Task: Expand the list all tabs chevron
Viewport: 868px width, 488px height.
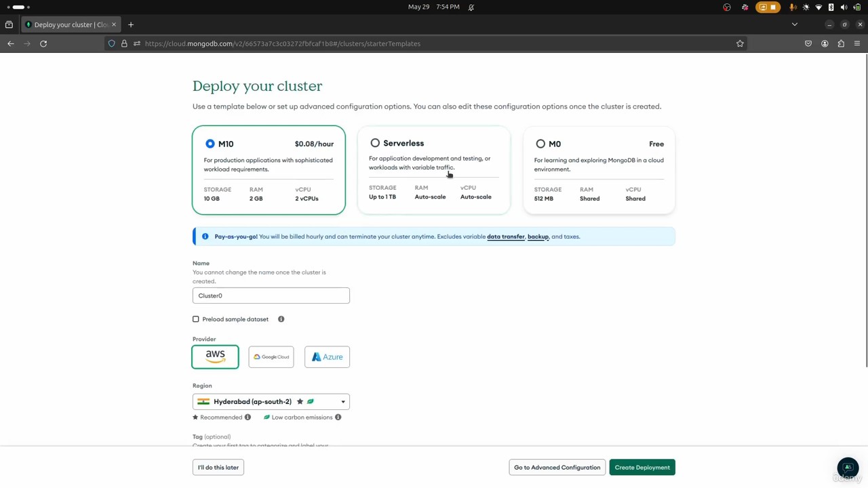Action: (795, 24)
